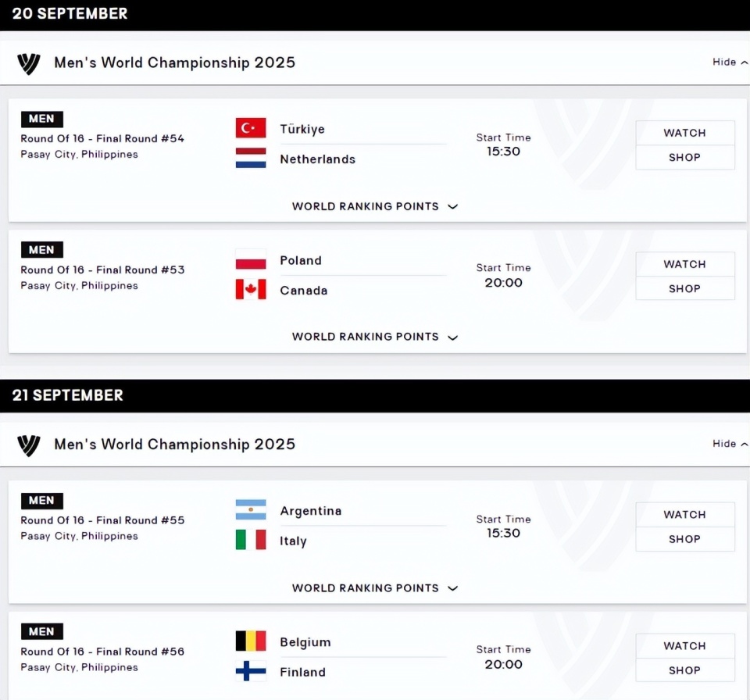Click the Poland flag icon
750x700 pixels.
pos(251,260)
